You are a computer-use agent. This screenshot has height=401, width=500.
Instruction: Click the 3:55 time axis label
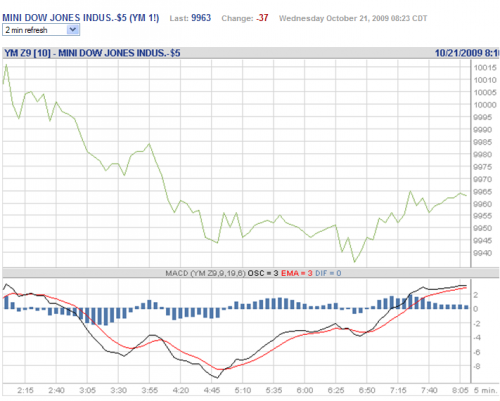pyautogui.click(x=150, y=390)
